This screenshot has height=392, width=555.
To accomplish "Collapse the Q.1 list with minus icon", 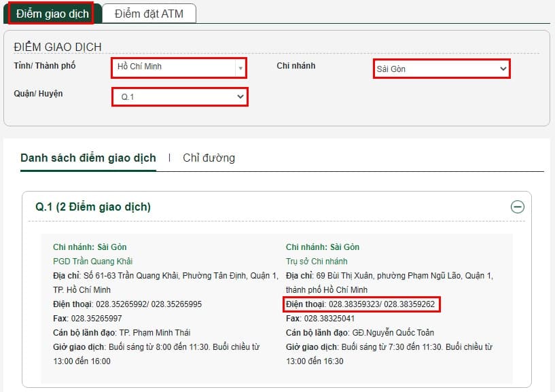I will 517,207.
